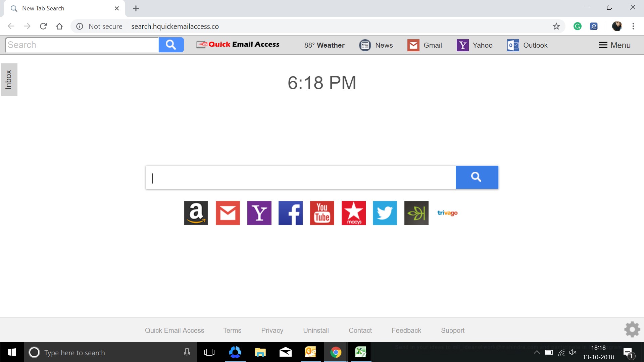Screen dimensions: 644x362
Task: Select the New Tab Search browser tab
Action: coord(60,8)
